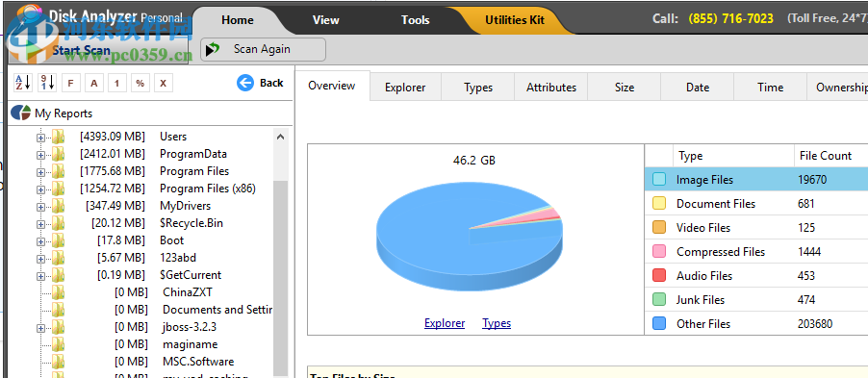Viewport: 868px width, 378px height.
Task: Expand the 123abd folder node
Action: click(40, 259)
